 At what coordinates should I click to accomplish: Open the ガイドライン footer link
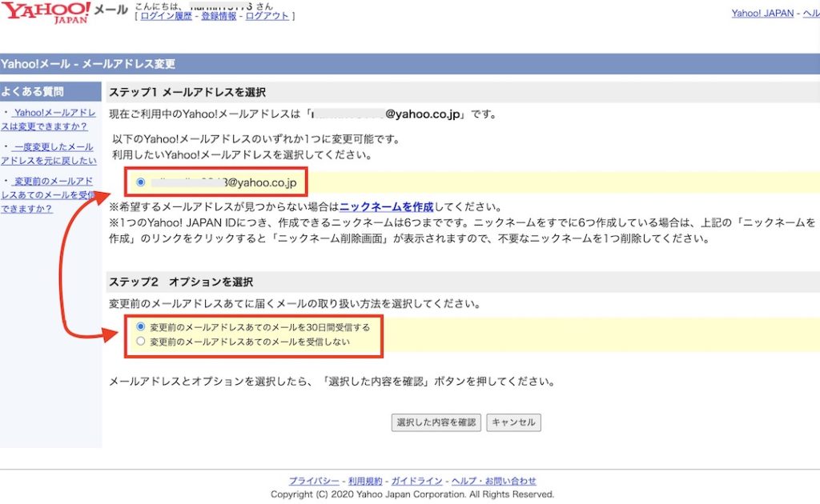(x=416, y=480)
